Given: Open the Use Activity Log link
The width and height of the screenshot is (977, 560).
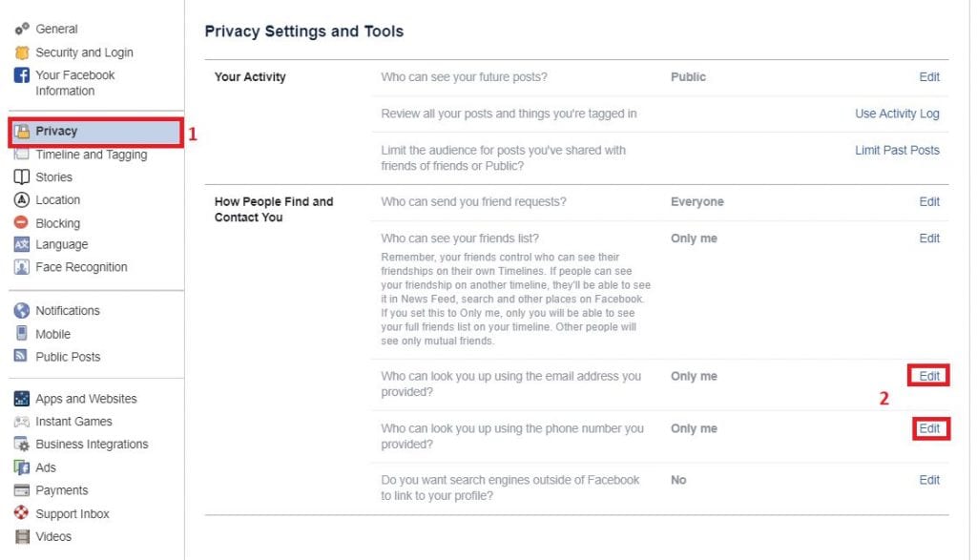Looking at the screenshot, I should [x=897, y=114].
